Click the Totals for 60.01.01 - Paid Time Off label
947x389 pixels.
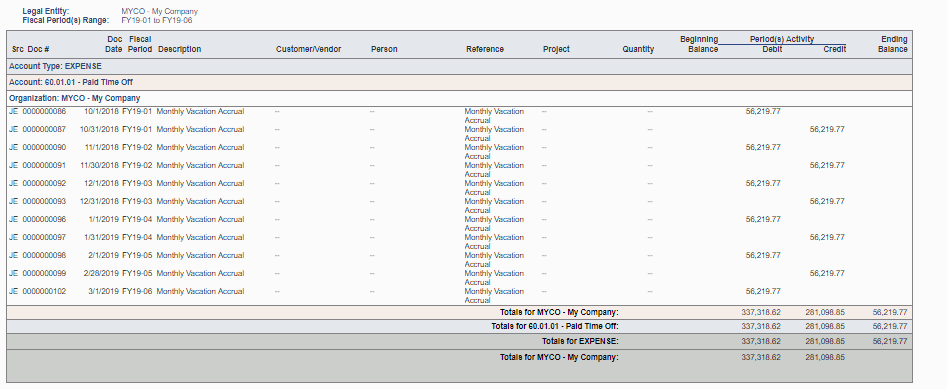[x=555, y=326]
